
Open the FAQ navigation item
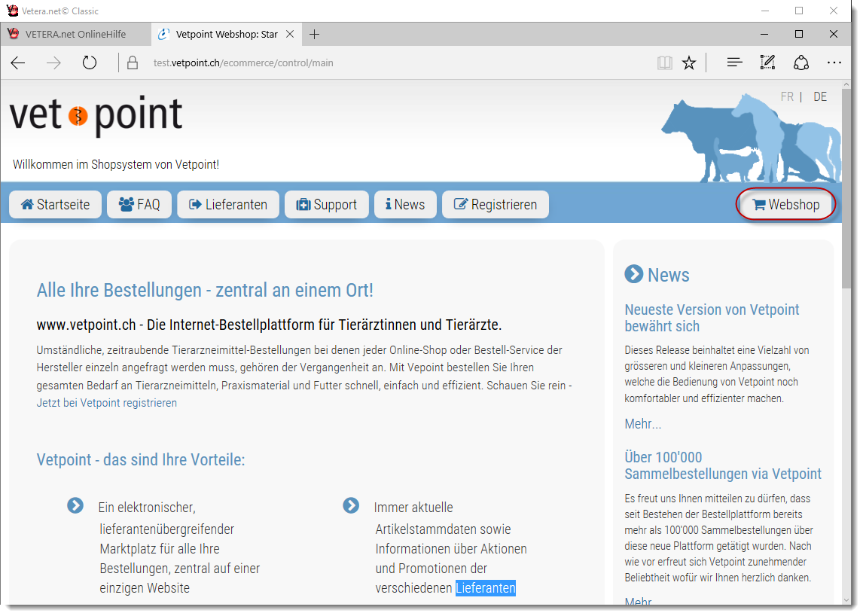coord(139,205)
